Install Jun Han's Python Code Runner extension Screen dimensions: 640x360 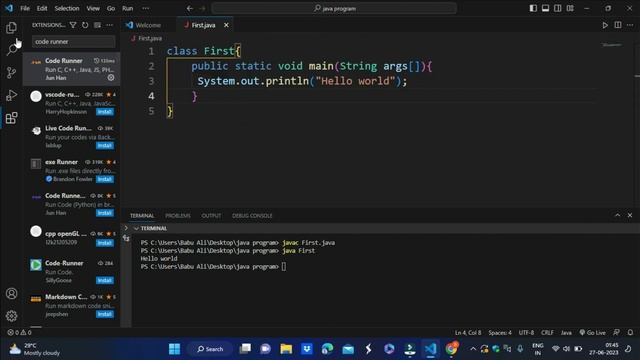pyautogui.click(x=105, y=213)
